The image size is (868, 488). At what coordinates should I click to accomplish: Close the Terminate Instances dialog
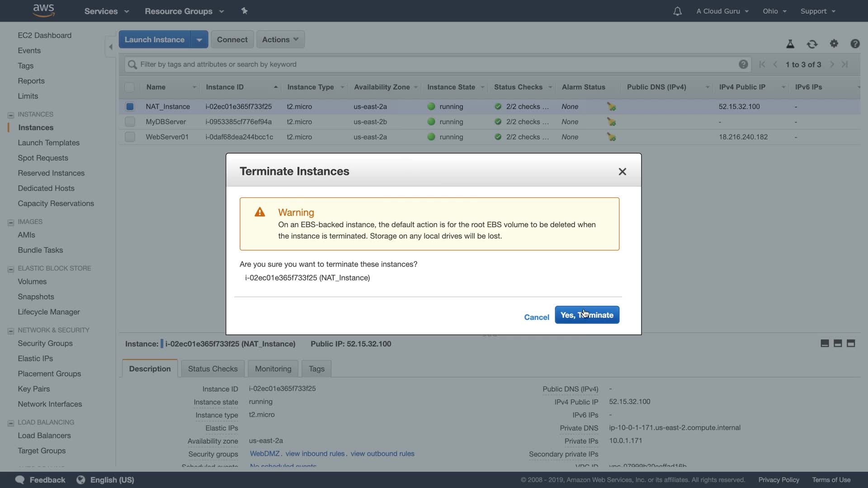(x=622, y=172)
